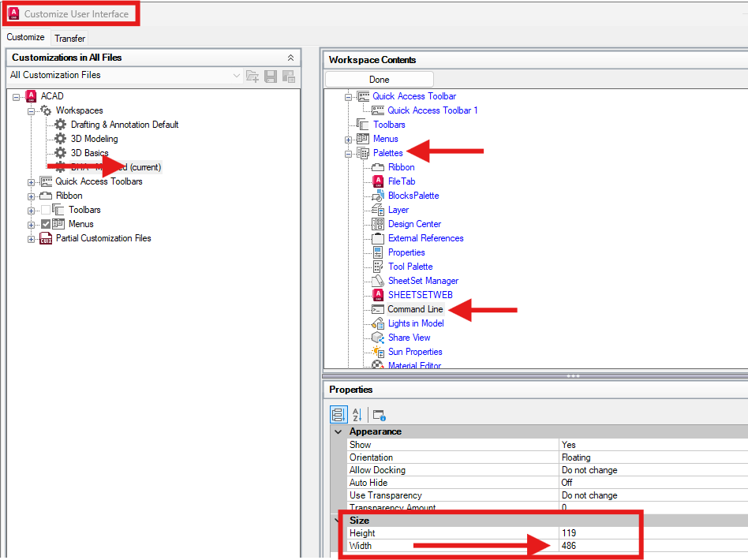
Task: Click the categorized properties view button
Action: pos(338,415)
